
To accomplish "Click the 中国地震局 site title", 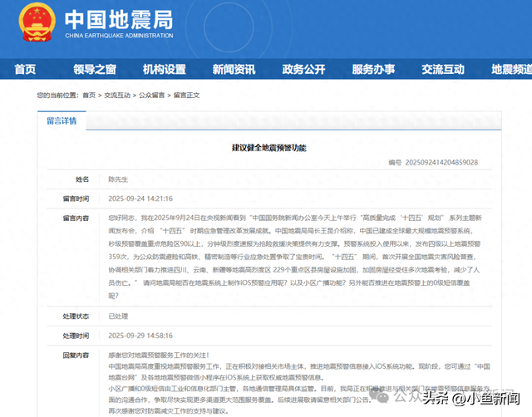I will tap(118, 21).
